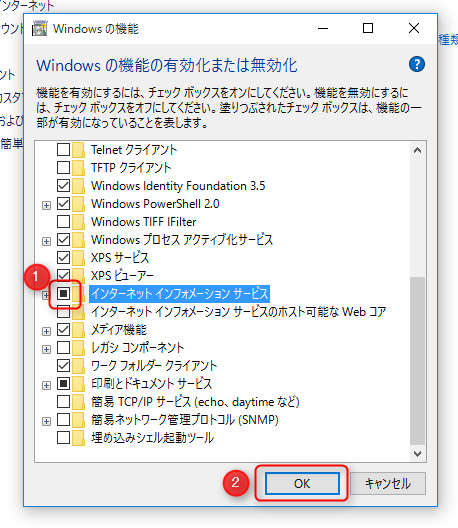Uncheck Windows PowerShell 2.0 checkbox
Image resolution: width=458 pixels, height=528 pixels.
coord(63,203)
